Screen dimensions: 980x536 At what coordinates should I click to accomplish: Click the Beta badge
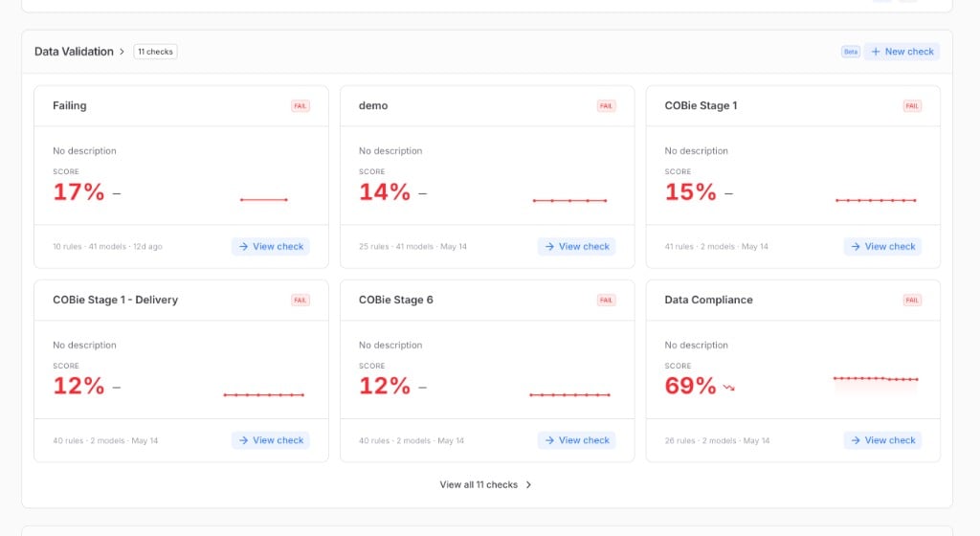(850, 52)
